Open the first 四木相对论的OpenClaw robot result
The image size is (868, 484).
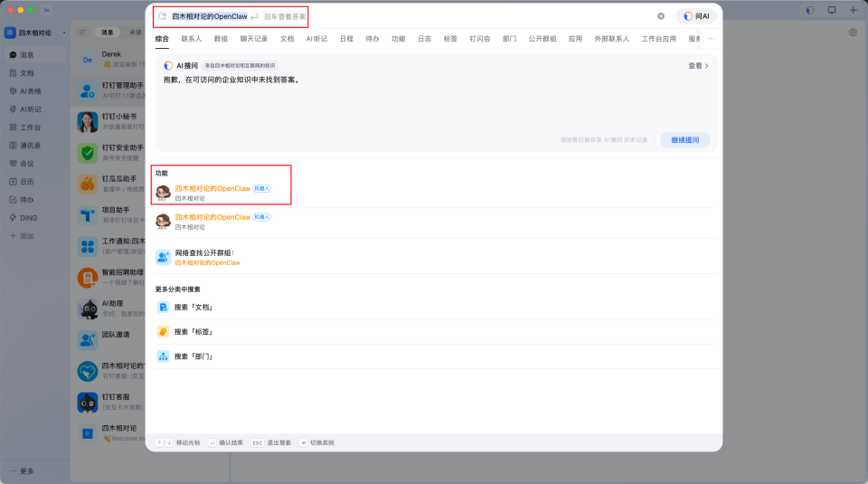[435, 193]
